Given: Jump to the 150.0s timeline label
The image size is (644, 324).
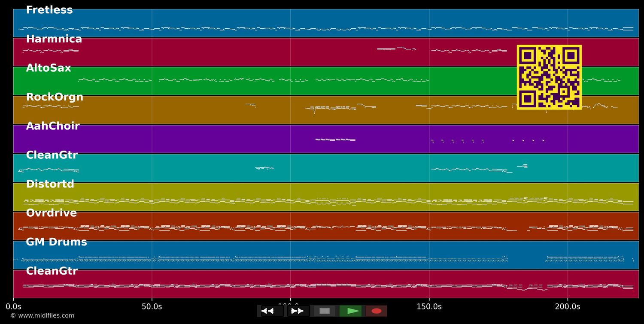Looking at the screenshot, I should coord(429,306).
